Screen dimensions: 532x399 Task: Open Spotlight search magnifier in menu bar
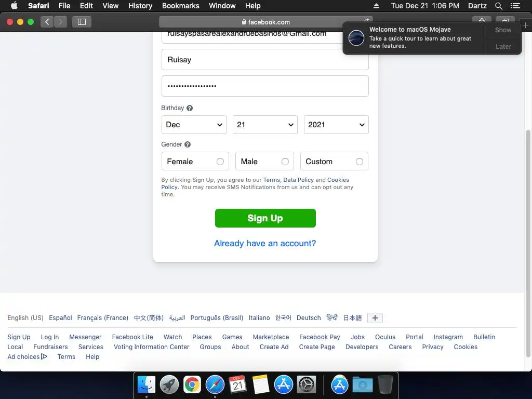click(498, 6)
